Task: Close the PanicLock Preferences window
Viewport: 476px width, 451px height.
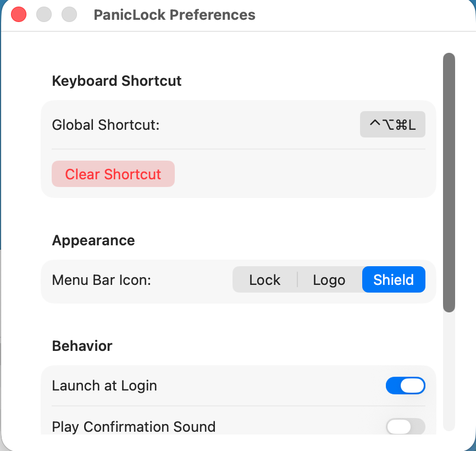Action: [x=18, y=14]
